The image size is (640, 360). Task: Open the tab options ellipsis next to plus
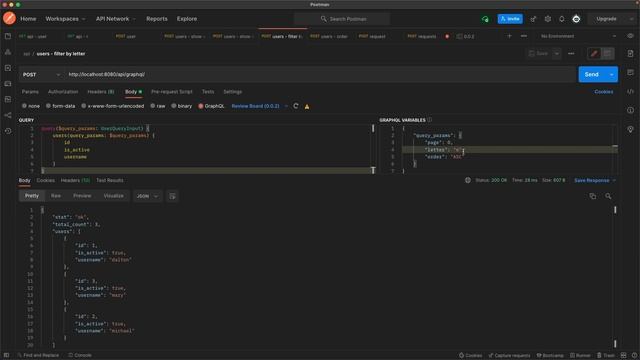524,36
